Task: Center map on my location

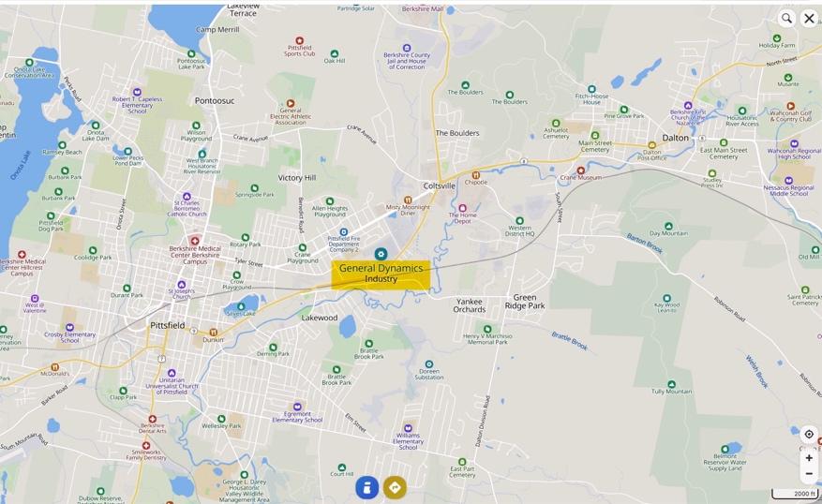Action: [809, 435]
